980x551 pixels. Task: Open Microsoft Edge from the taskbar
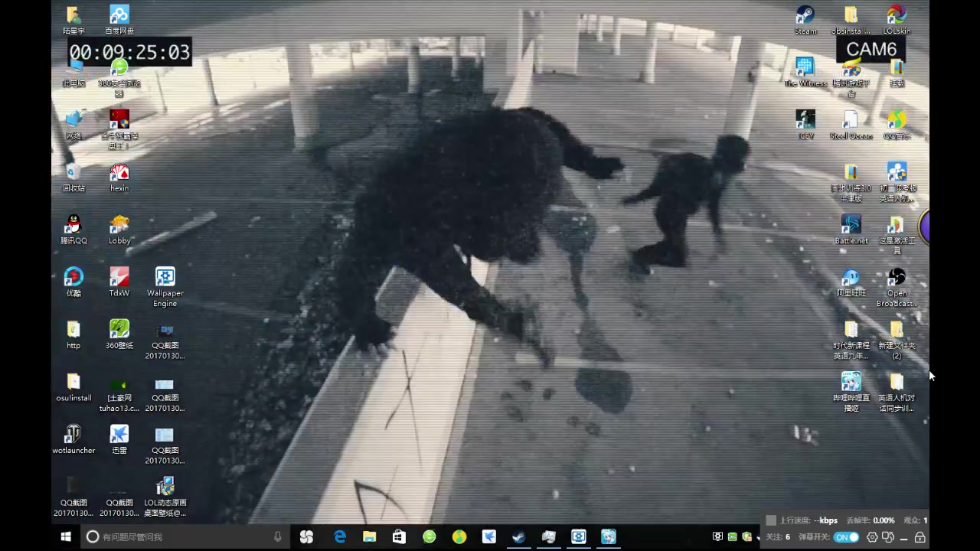(340, 537)
